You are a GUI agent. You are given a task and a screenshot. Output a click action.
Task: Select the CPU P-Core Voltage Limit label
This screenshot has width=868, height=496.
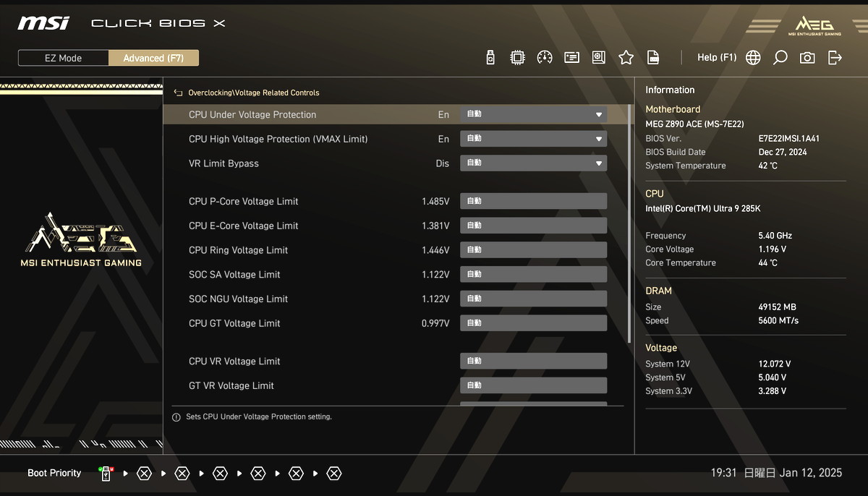244,201
